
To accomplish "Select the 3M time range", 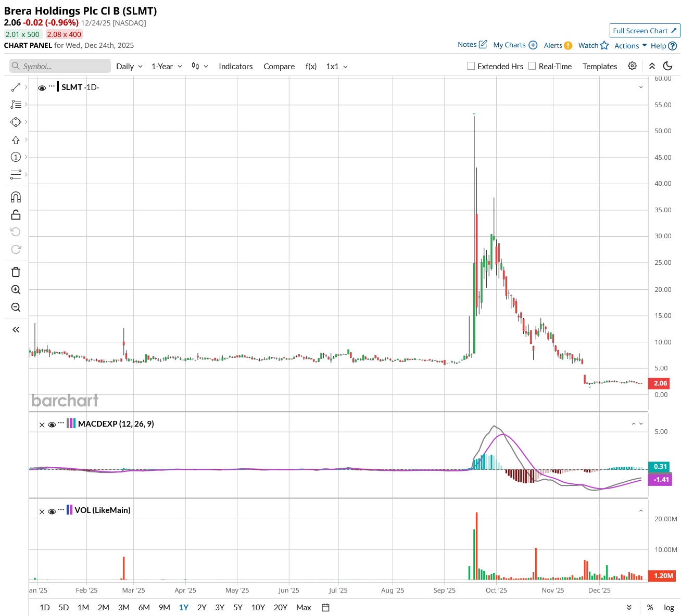I will coord(124,607).
